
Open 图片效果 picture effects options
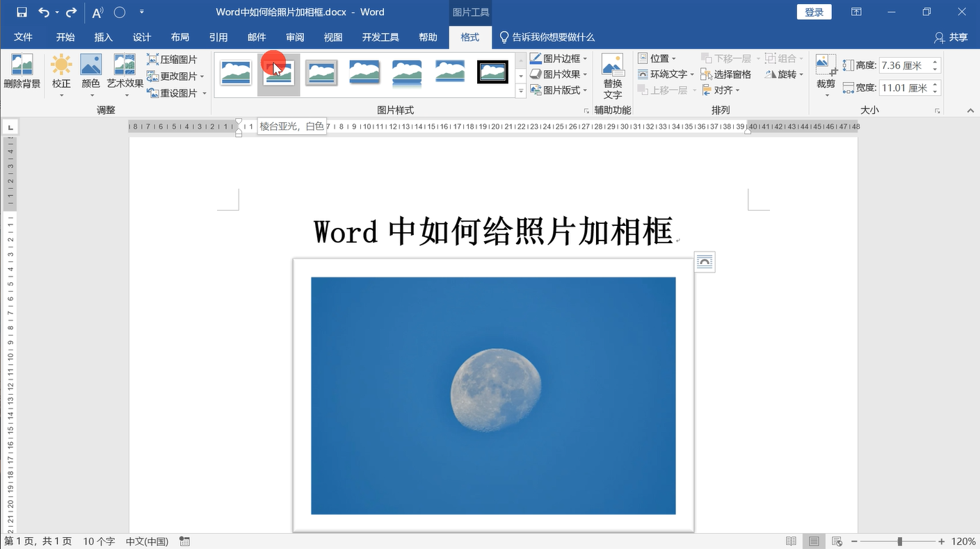[x=558, y=74]
